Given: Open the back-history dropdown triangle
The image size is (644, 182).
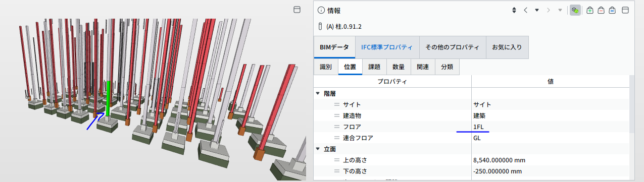Looking at the screenshot, I should click(537, 10).
